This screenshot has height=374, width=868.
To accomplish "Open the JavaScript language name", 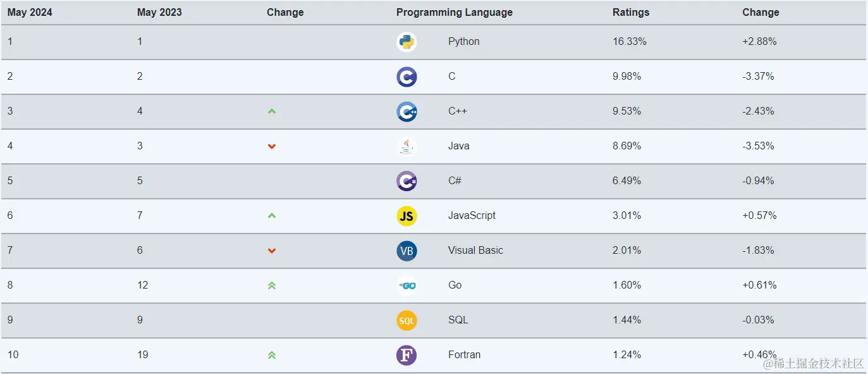I will [x=472, y=215].
